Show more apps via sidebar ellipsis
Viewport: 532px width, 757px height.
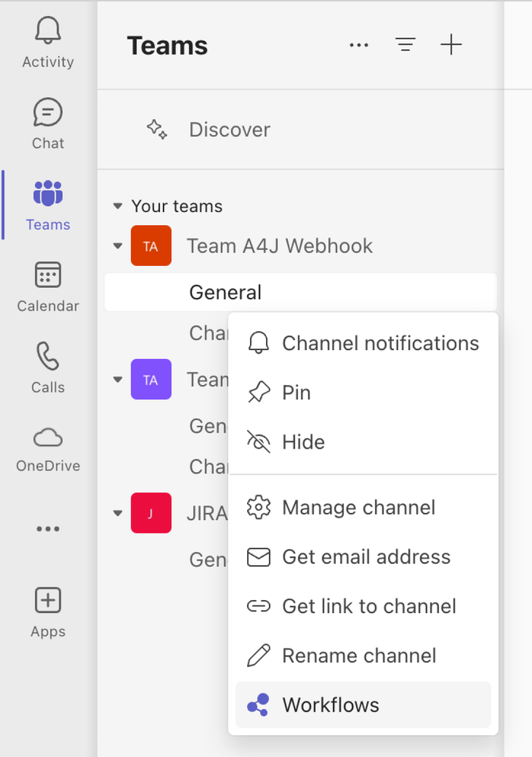pyautogui.click(x=48, y=529)
